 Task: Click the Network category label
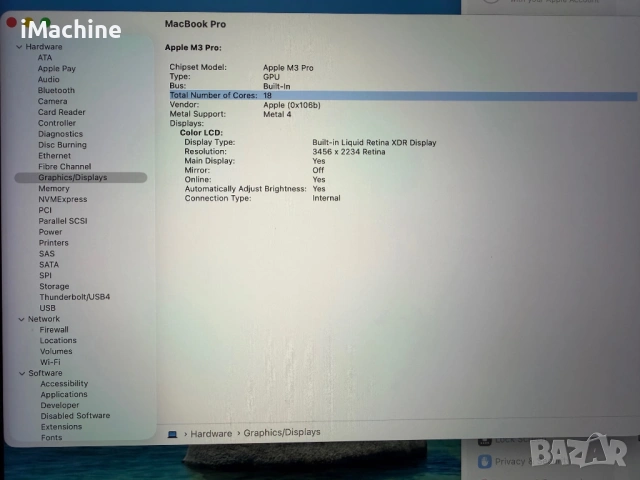pos(44,319)
